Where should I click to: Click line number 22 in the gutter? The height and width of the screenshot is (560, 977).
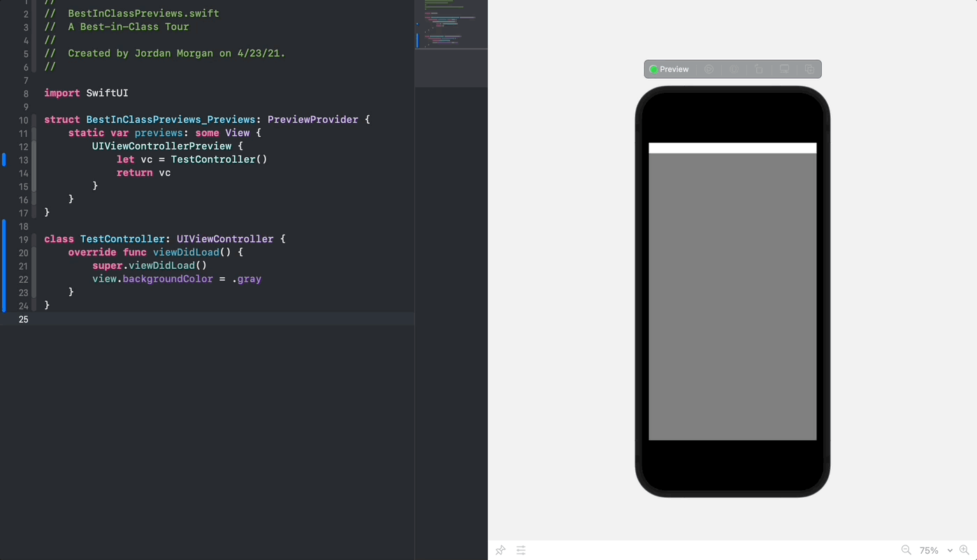(23, 279)
